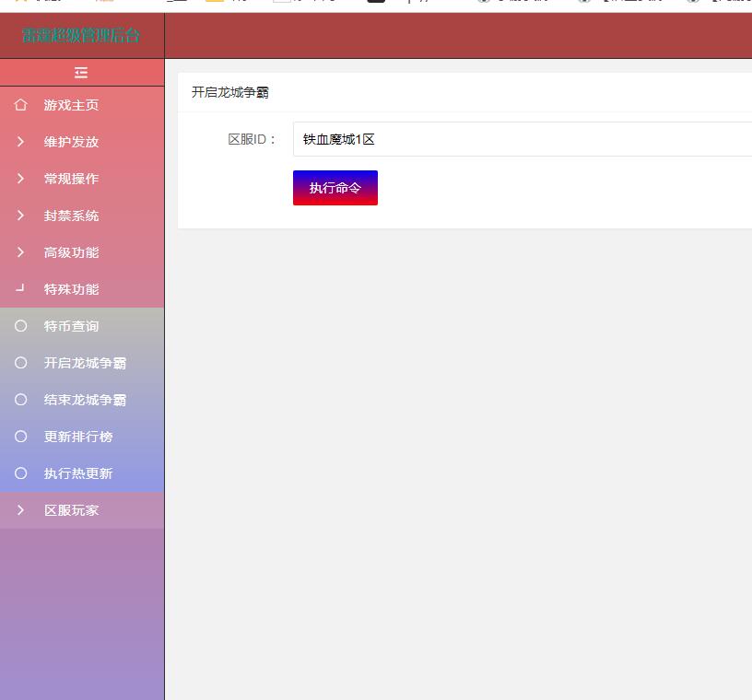The width and height of the screenshot is (752, 700).
Task: Open the 结束龙城争霸 menu entry
Action: click(85, 400)
